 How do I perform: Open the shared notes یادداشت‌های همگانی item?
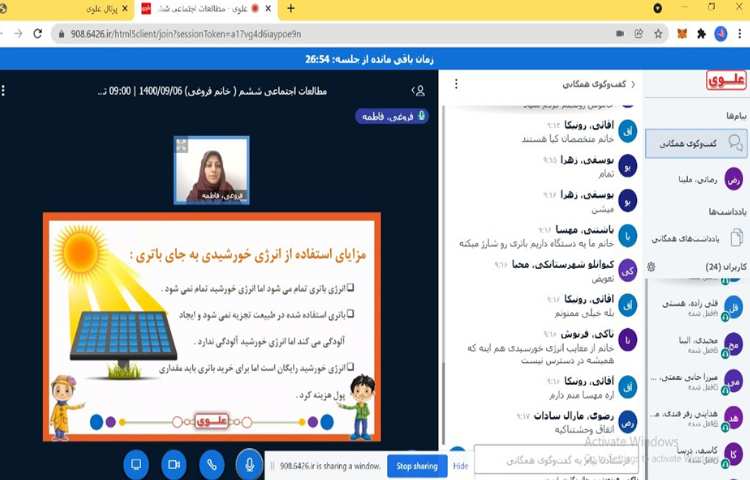pyautogui.click(x=696, y=238)
